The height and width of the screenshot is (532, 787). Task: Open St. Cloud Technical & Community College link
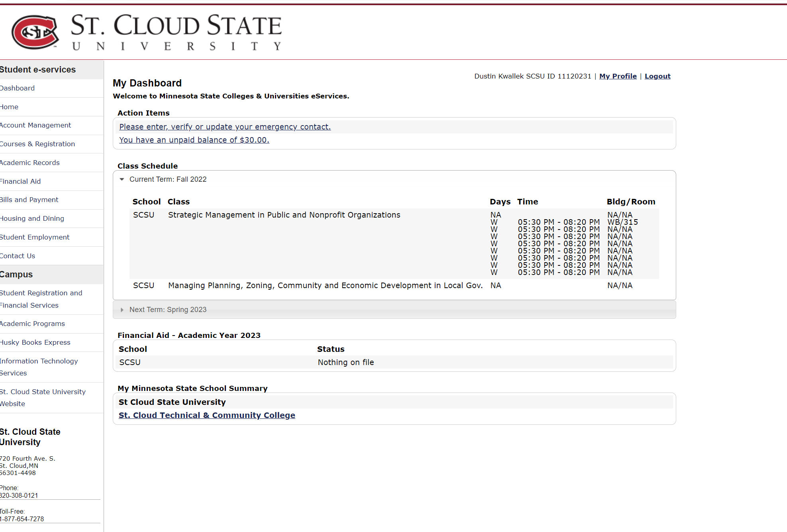(x=207, y=415)
